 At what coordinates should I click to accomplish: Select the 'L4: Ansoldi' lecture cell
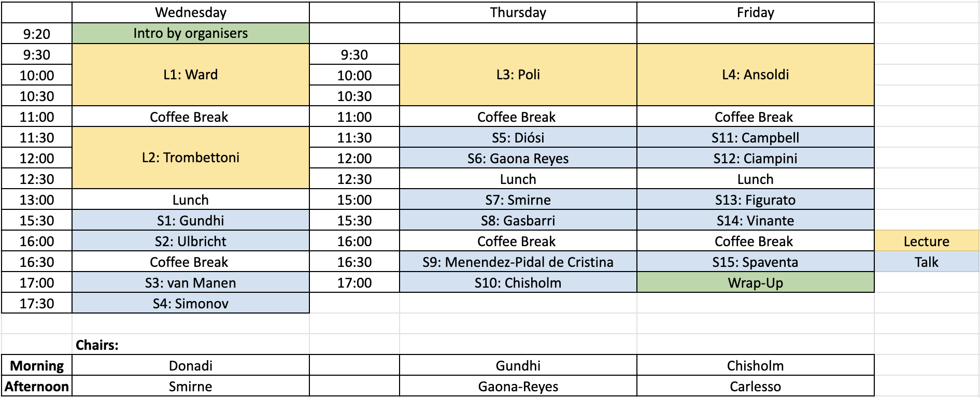click(756, 75)
